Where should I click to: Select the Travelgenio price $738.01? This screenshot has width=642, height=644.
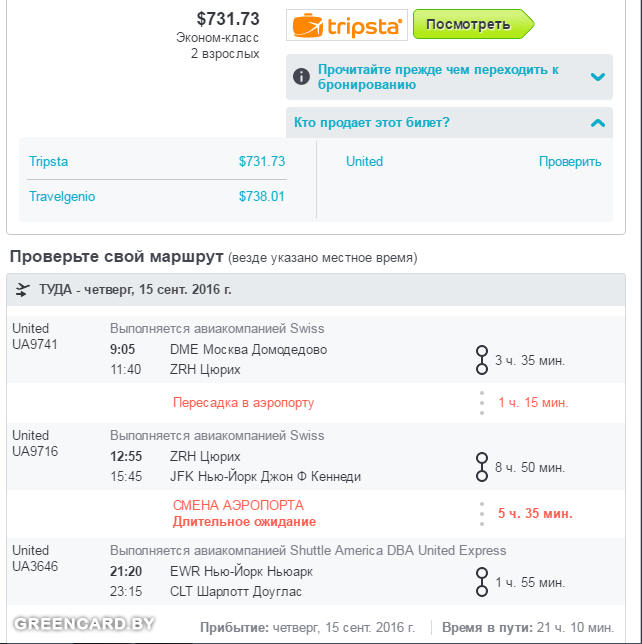[x=262, y=197]
